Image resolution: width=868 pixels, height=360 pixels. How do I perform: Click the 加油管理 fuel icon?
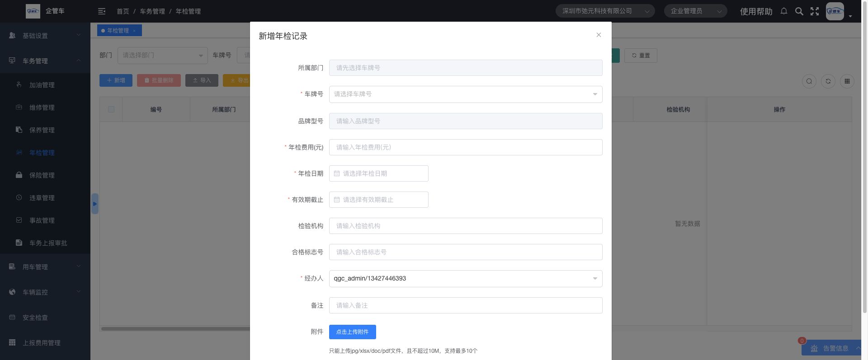tap(19, 84)
